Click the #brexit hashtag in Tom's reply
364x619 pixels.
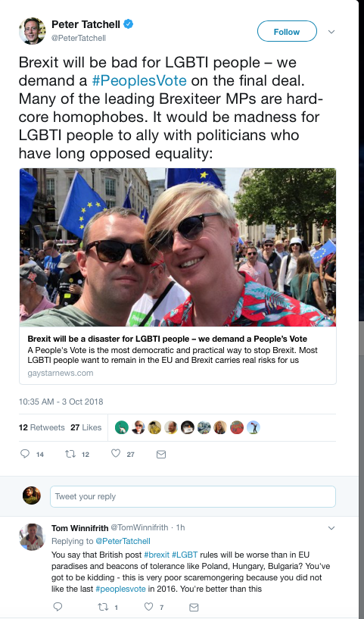click(x=157, y=555)
